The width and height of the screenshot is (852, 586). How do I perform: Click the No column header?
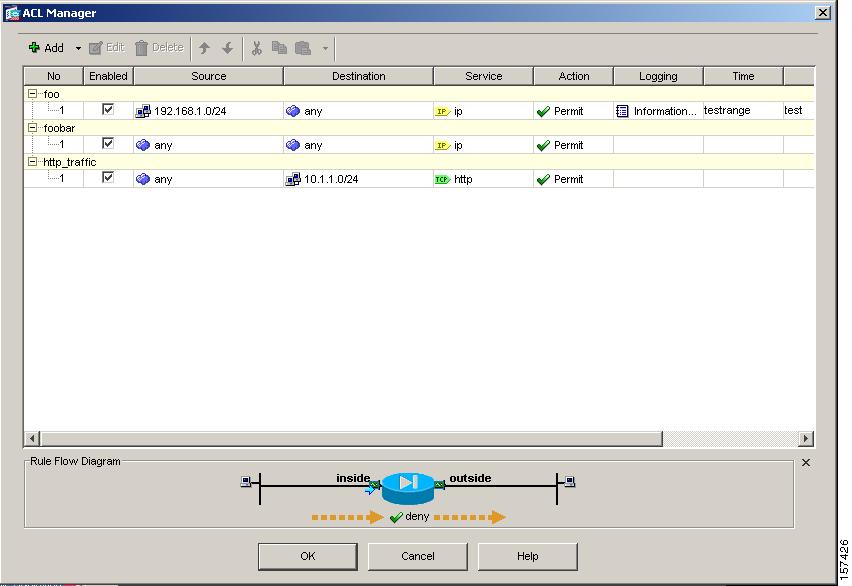pyautogui.click(x=54, y=76)
